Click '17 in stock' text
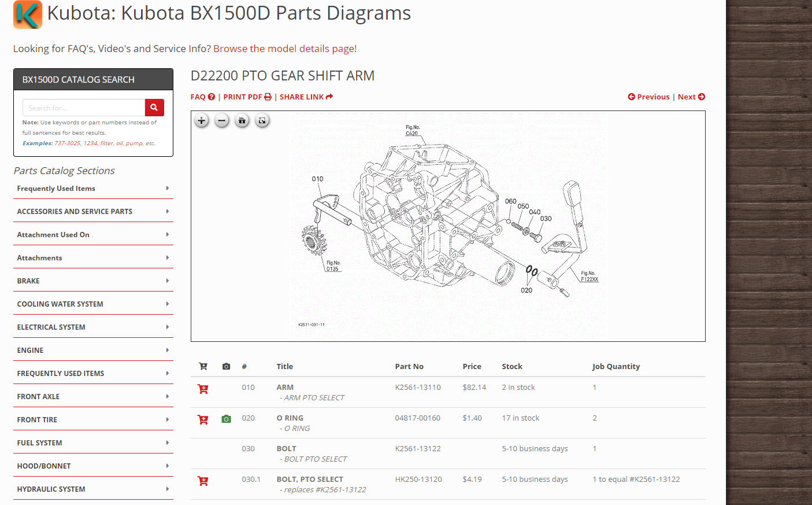 click(520, 418)
